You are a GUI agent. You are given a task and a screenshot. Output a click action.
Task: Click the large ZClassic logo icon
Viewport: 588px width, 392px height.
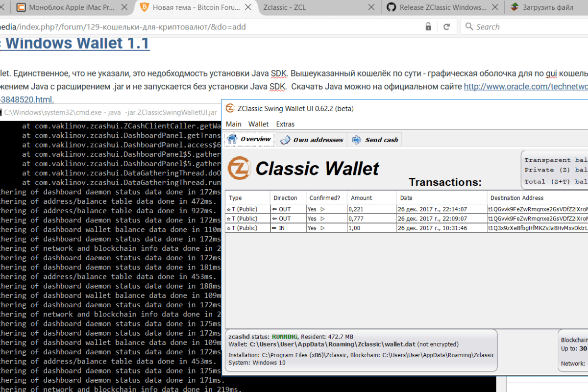click(239, 168)
